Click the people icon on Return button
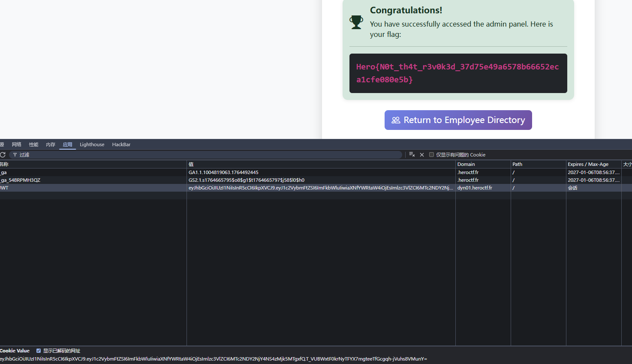The width and height of the screenshot is (632, 364). (x=396, y=120)
